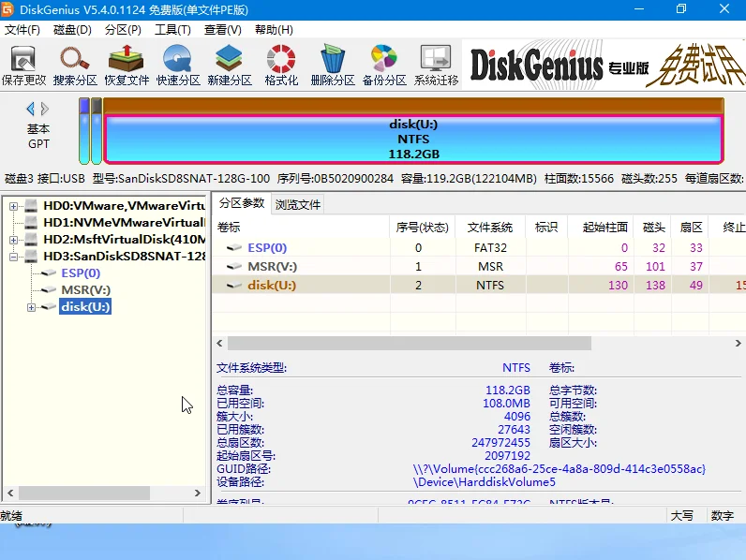Screen dimensions: 746x560
Task: Select disk(U:) row in partition table
Action: [x=479, y=285]
